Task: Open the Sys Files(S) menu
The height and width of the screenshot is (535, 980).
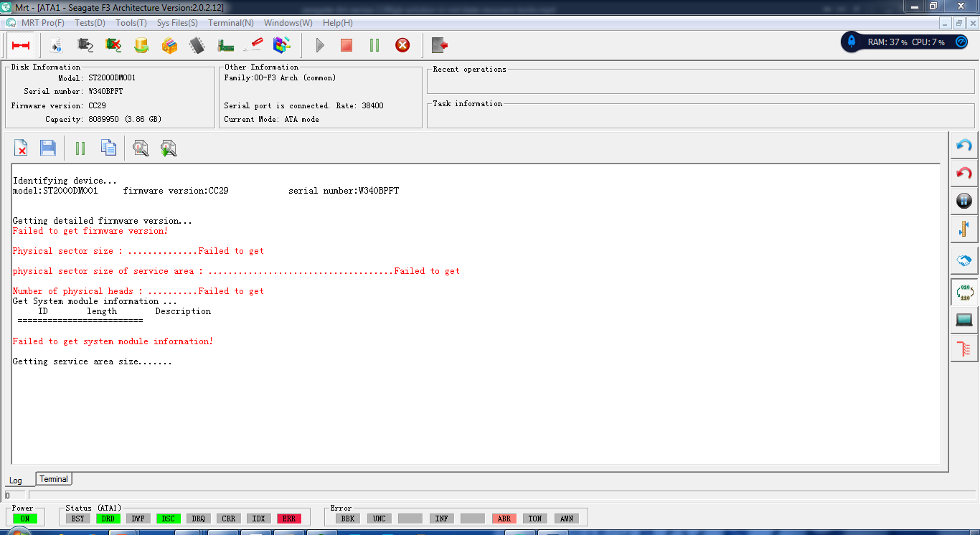Action: [177, 23]
